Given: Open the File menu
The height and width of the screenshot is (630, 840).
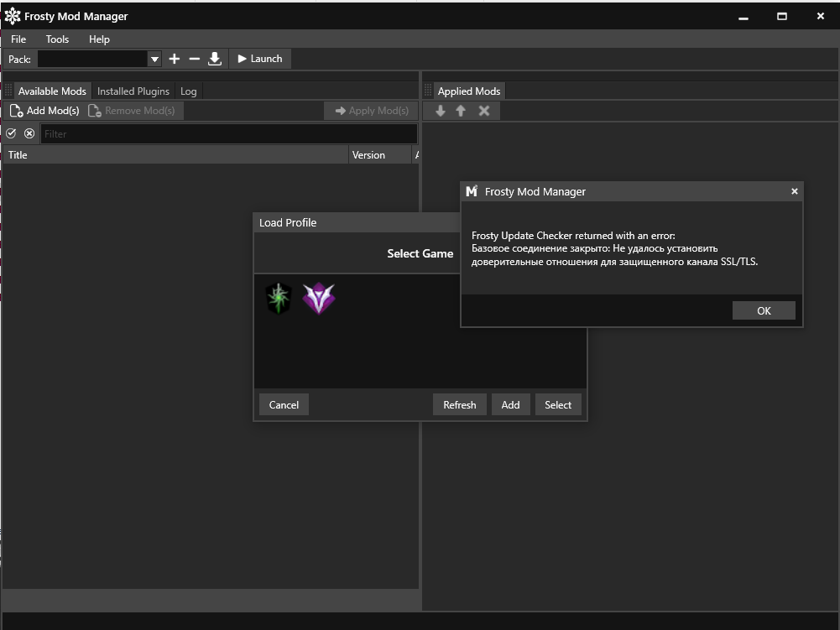Looking at the screenshot, I should pyautogui.click(x=18, y=39).
